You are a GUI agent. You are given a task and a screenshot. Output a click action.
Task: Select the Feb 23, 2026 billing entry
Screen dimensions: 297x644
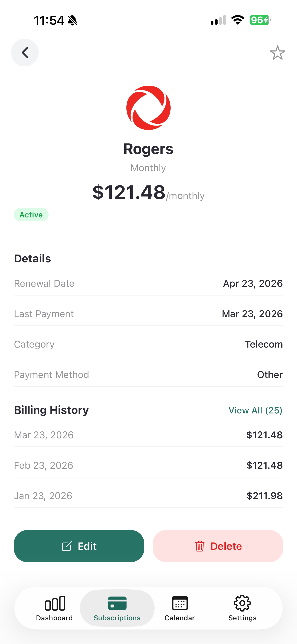pos(148,465)
